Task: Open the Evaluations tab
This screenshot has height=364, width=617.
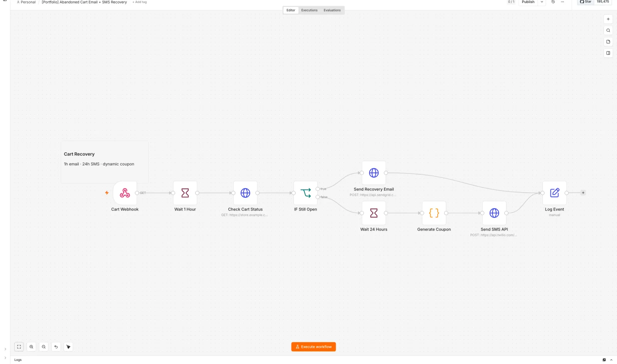Action: [332, 10]
